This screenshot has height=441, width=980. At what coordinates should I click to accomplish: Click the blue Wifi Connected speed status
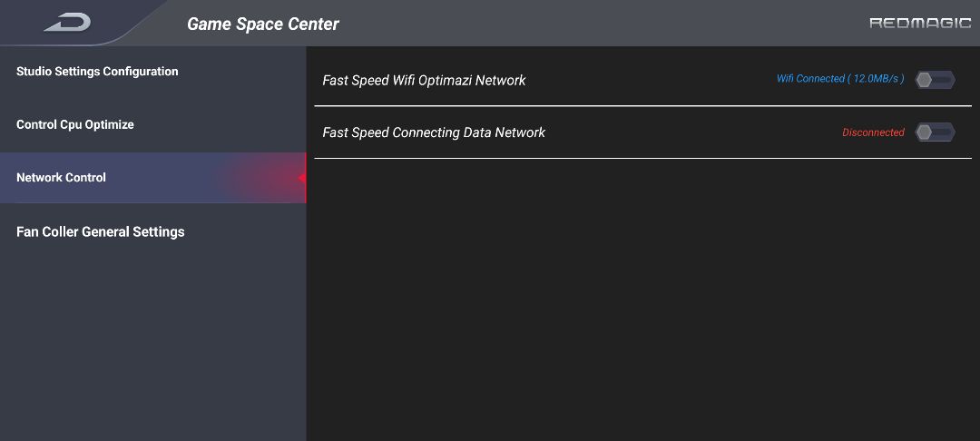pos(840,79)
